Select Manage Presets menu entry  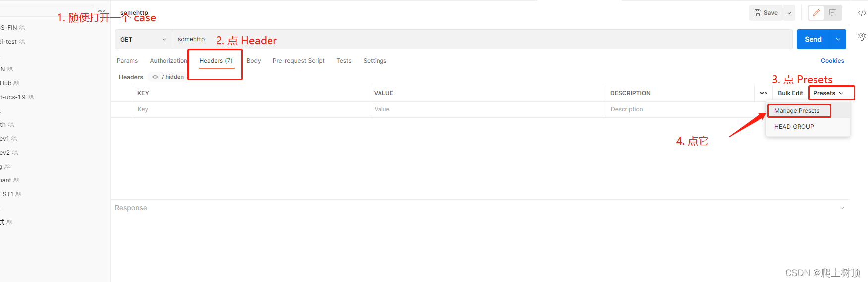click(797, 111)
